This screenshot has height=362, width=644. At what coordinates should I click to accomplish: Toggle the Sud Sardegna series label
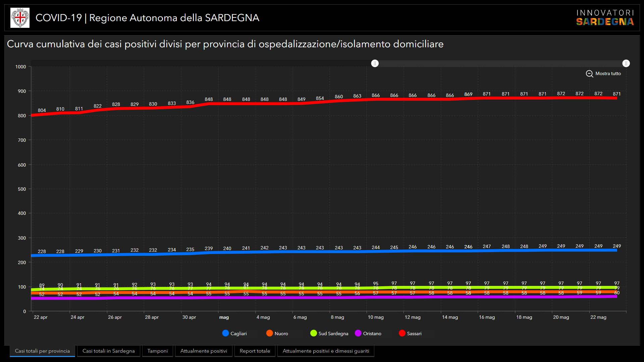pyautogui.click(x=333, y=334)
